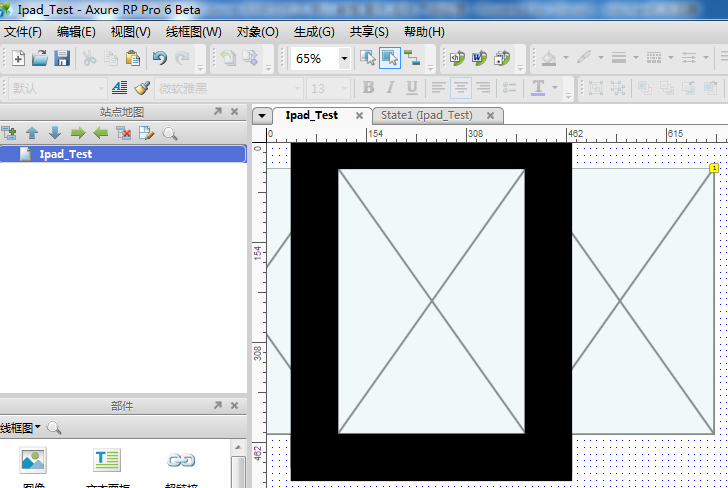Toggle underline formatting

pos(412,87)
